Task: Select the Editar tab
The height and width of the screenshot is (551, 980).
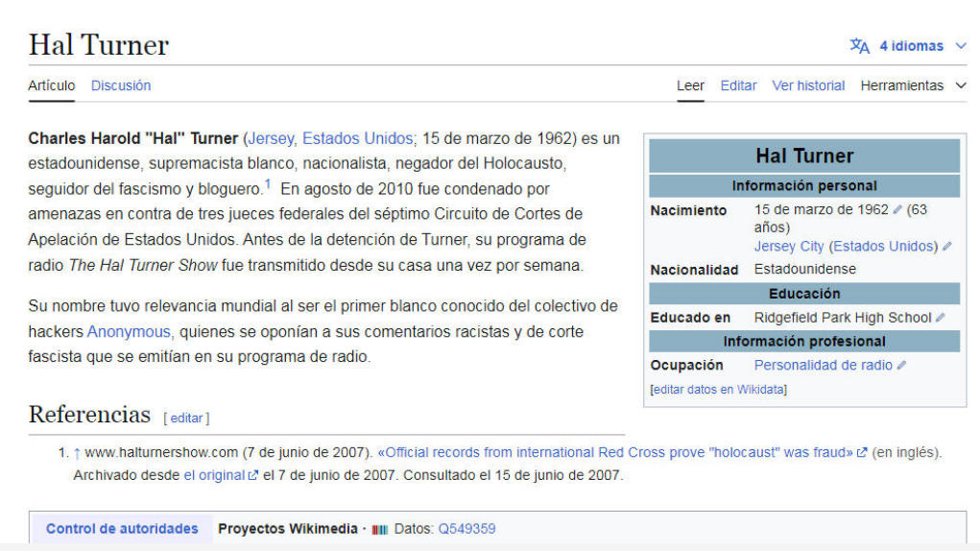Action: tap(738, 85)
